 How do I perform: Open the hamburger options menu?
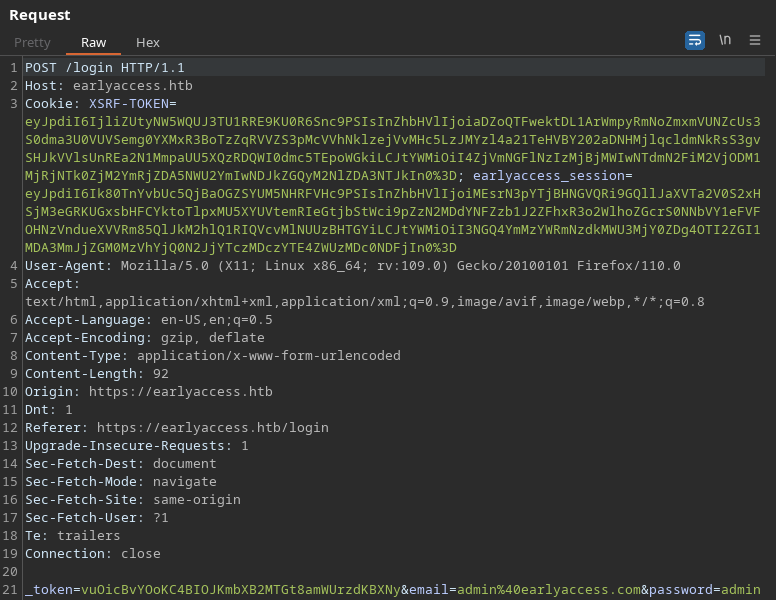(755, 40)
